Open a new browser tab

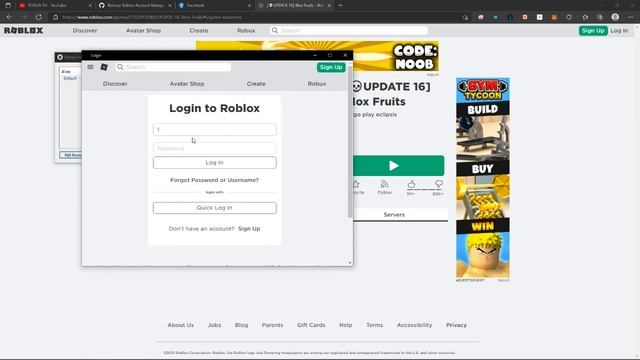click(340, 5)
